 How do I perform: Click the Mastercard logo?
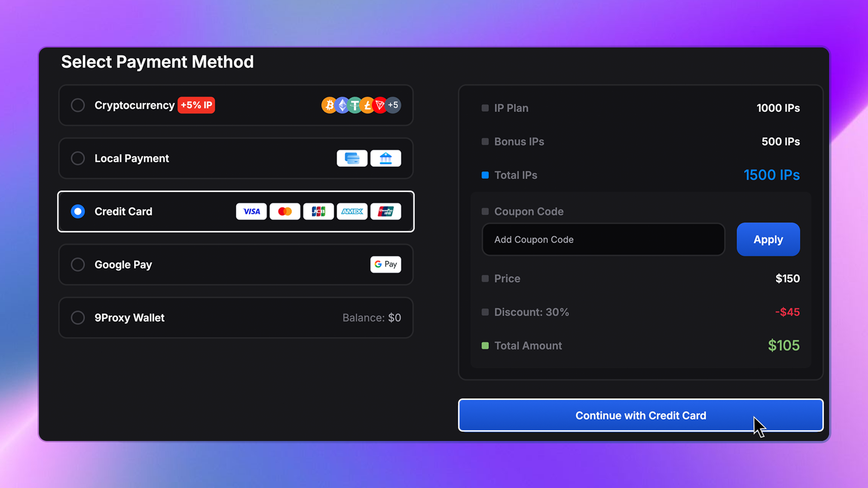coord(285,211)
